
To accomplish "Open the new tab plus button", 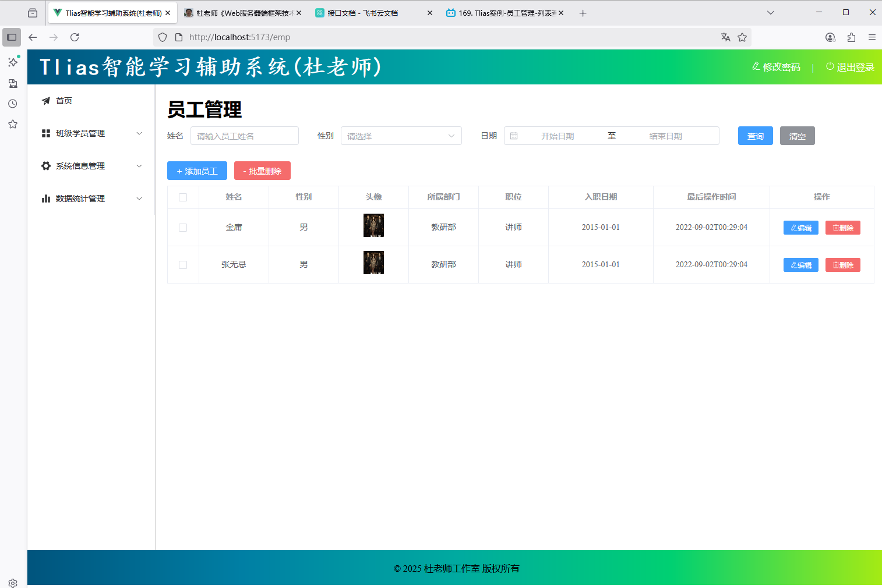I will coord(583,13).
